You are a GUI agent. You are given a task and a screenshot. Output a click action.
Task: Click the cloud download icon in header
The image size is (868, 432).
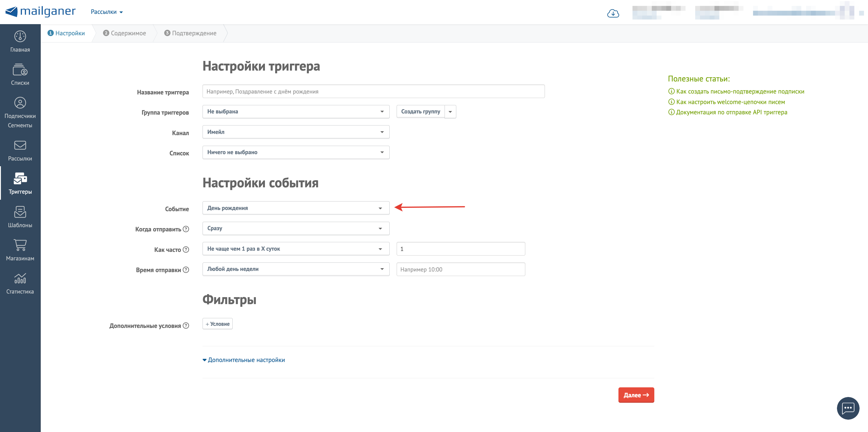613,14
